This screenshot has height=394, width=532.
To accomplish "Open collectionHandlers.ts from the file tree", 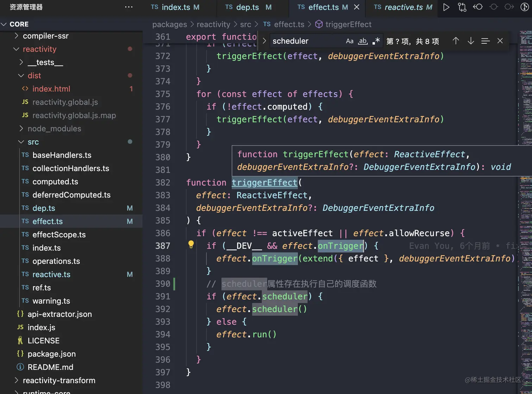I will (71, 168).
